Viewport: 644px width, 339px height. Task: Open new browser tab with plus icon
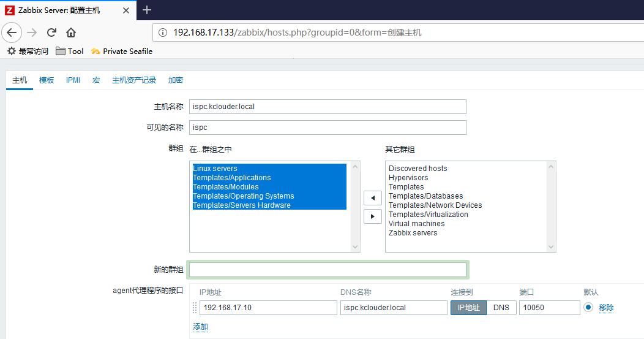coord(147,10)
